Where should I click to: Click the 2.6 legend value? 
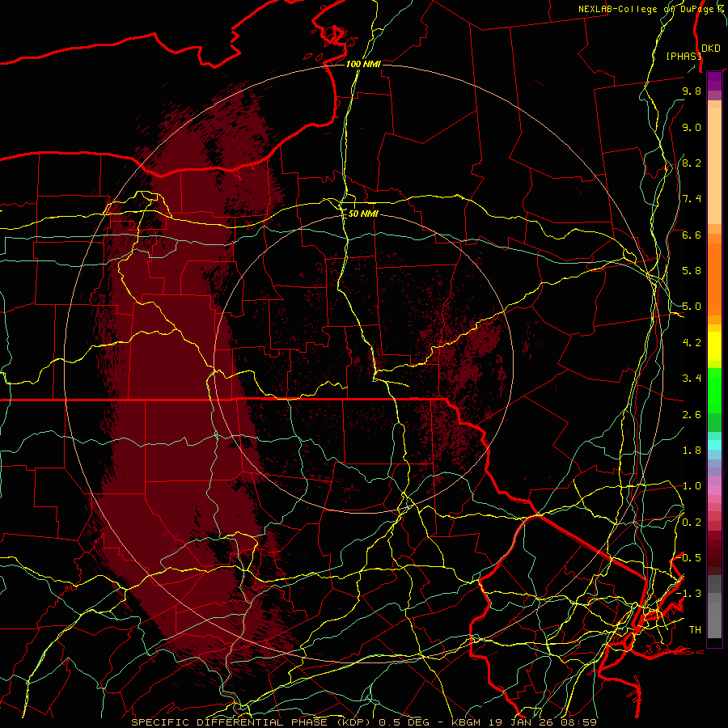692,415
